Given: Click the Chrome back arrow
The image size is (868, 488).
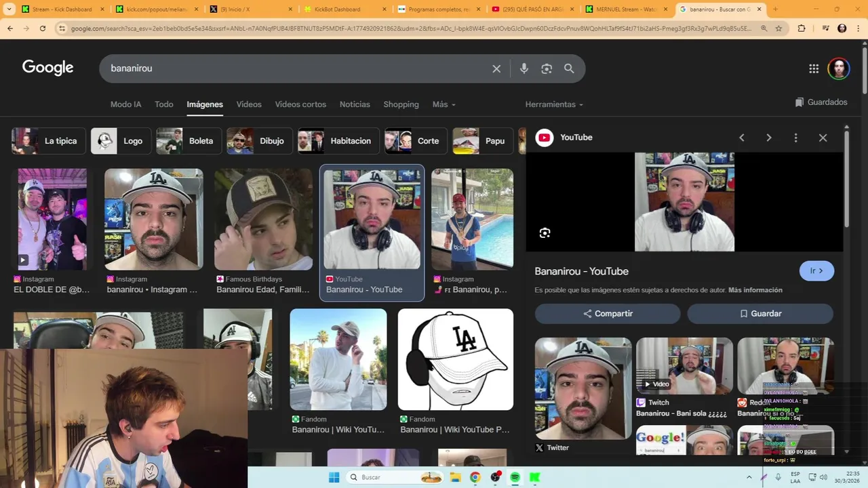Looking at the screenshot, I should click(10, 28).
